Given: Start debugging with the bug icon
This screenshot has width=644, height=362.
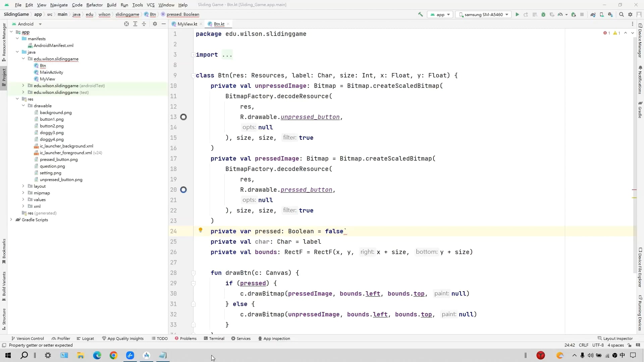Looking at the screenshot, I should (x=543, y=14).
